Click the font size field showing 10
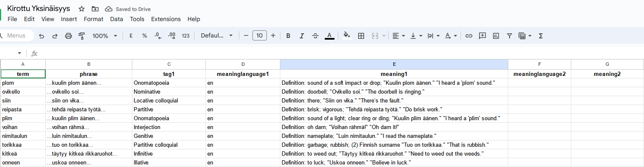This screenshot has width=644, height=167. pos(260,36)
